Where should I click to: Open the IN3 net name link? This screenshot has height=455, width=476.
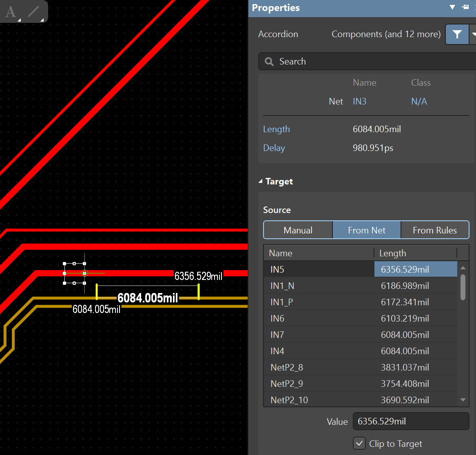click(x=359, y=101)
